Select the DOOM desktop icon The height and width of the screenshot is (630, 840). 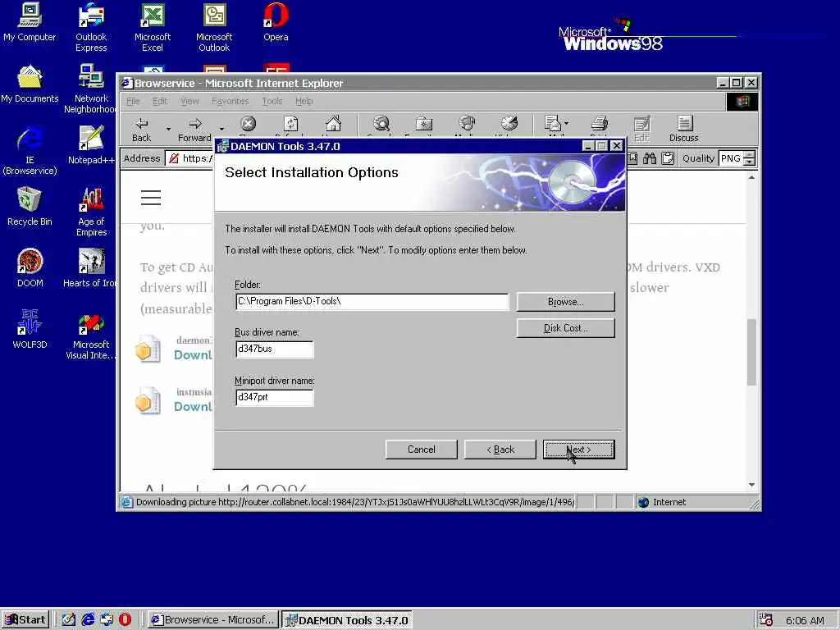(30, 268)
